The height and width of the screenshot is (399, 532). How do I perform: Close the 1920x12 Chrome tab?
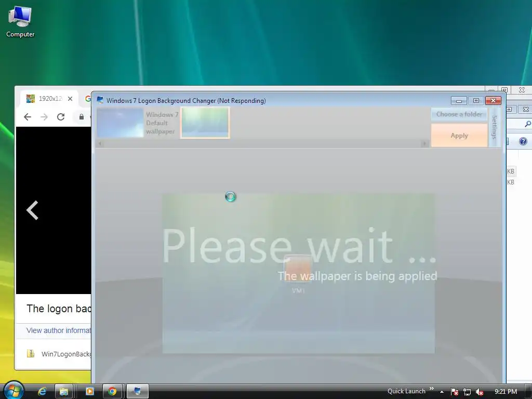tap(70, 99)
